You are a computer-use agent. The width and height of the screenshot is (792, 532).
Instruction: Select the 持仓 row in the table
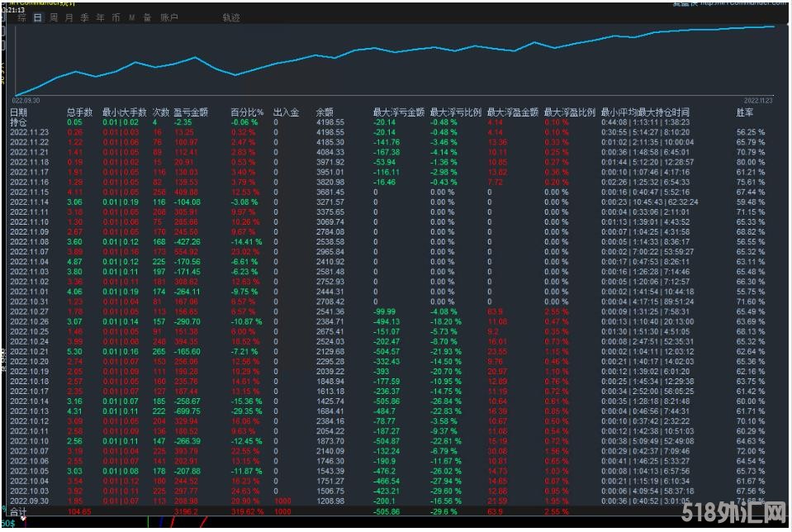pyautogui.click(x=18, y=122)
